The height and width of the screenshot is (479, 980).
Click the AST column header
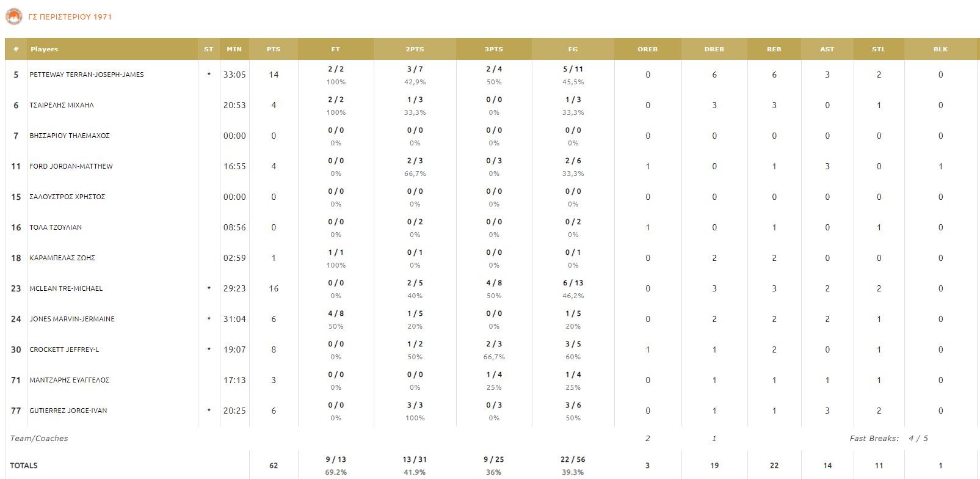click(x=827, y=49)
